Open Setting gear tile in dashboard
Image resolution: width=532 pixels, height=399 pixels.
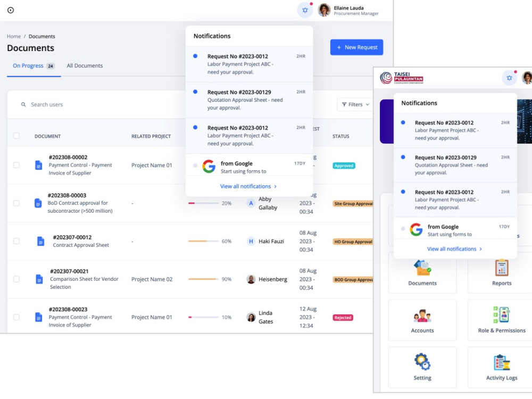(422, 368)
